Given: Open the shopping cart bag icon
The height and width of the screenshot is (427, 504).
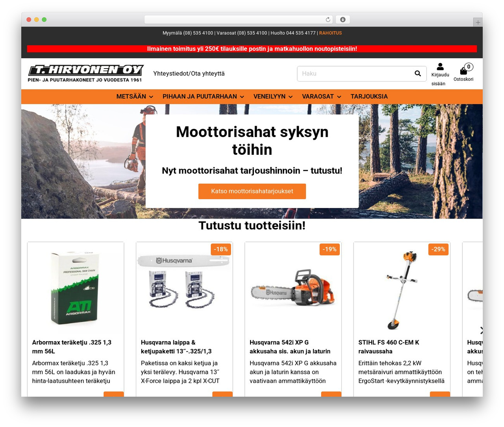Looking at the screenshot, I should [463, 71].
